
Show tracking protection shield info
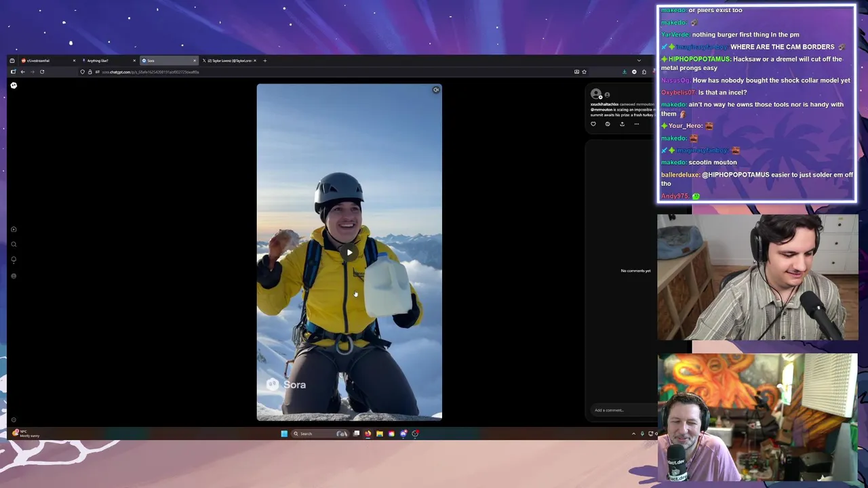(82, 72)
